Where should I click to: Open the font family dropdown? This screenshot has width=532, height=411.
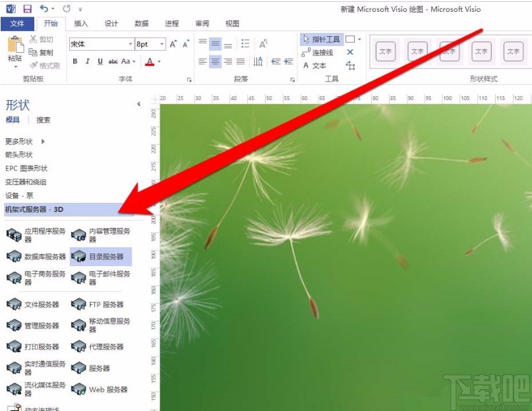coord(129,43)
